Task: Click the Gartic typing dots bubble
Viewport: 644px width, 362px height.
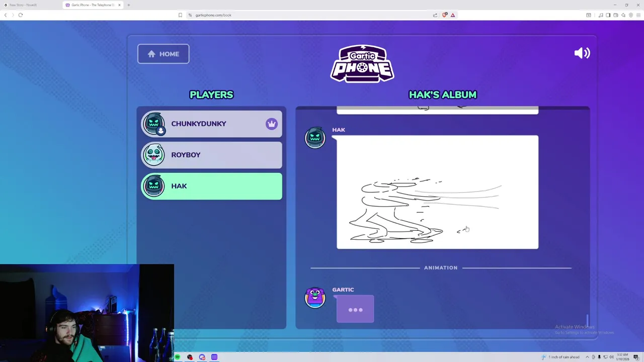Action: point(355,309)
